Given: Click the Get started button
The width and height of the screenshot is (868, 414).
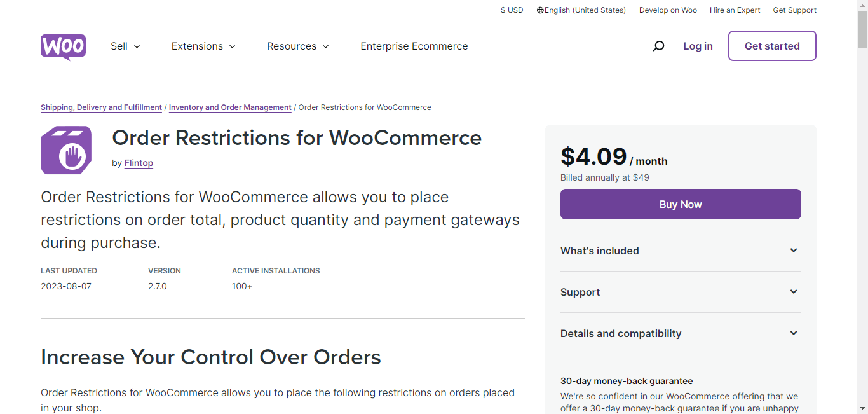Looking at the screenshot, I should [772, 46].
